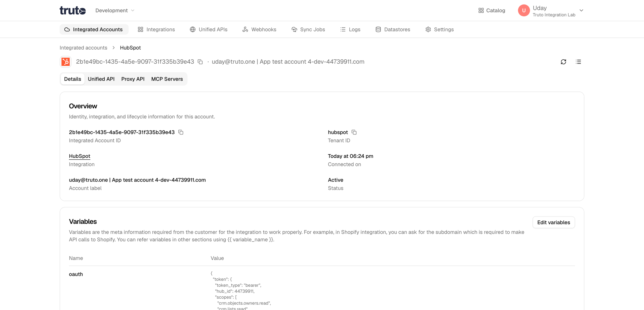Open the HubSpot integration link

click(79, 156)
